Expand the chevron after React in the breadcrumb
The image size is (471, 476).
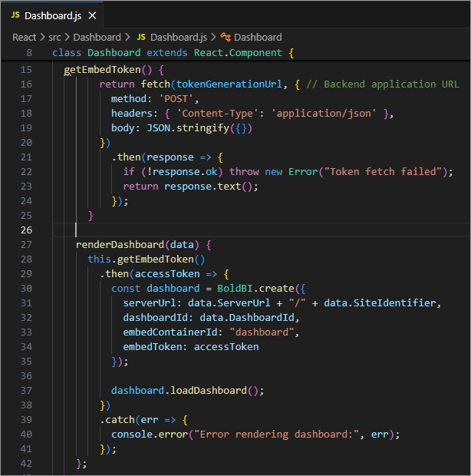[42, 38]
